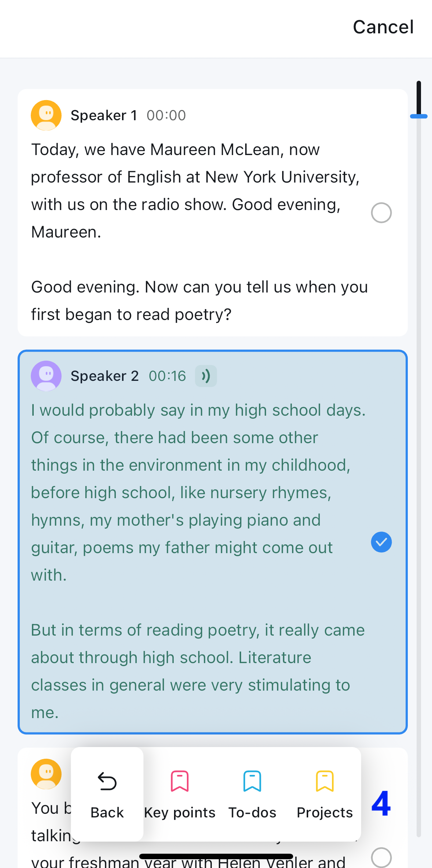Tap the blue To-dos bookmark icon
The width and height of the screenshot is (432, 868).
pos(252,781)
